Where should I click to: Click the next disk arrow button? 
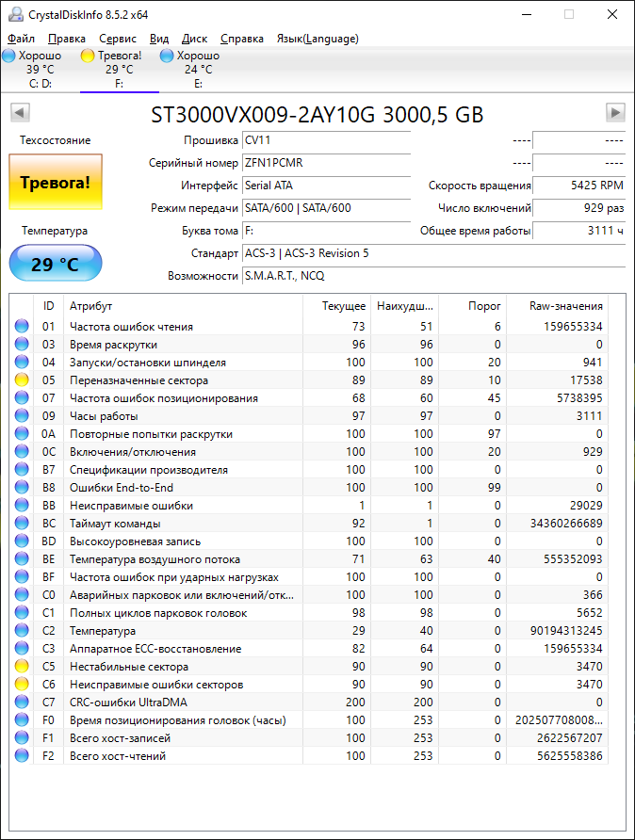(615, 113)
